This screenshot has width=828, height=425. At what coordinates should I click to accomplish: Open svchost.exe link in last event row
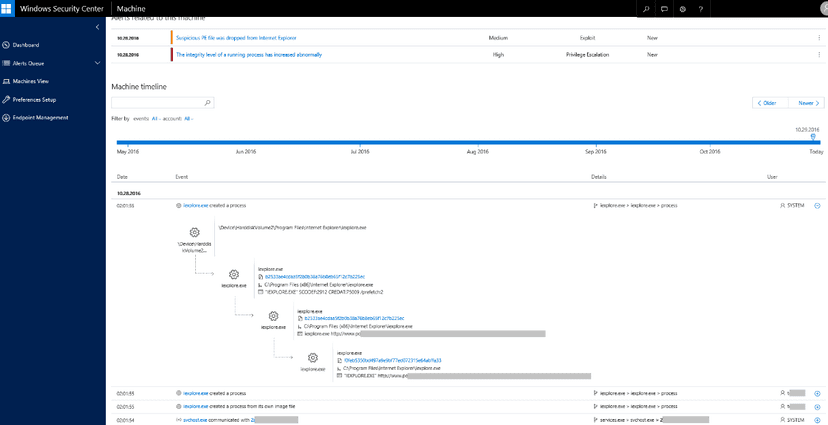click(x=193, y=420)
